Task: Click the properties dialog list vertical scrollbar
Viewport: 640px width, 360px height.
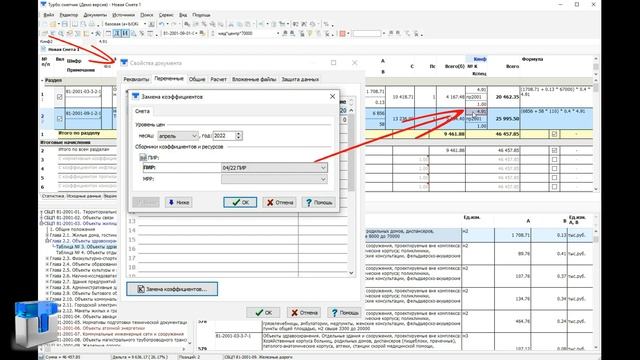Action: [351, 192]
